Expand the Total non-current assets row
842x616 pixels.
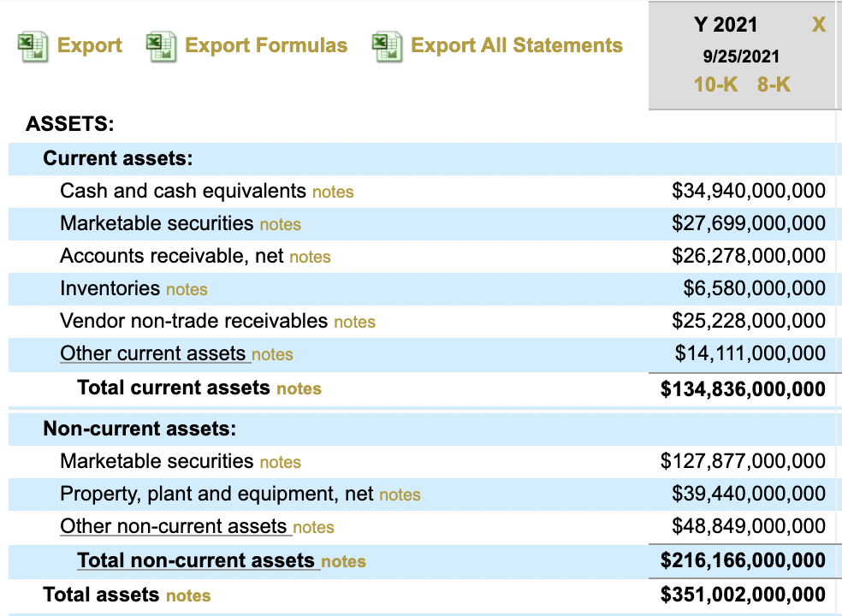tap(196, 561)
